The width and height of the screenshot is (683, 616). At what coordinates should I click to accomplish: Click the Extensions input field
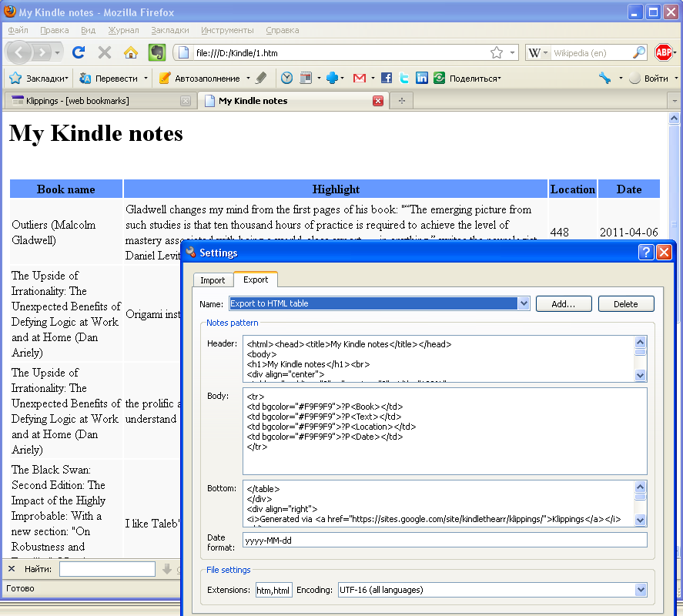pos(273,590)
